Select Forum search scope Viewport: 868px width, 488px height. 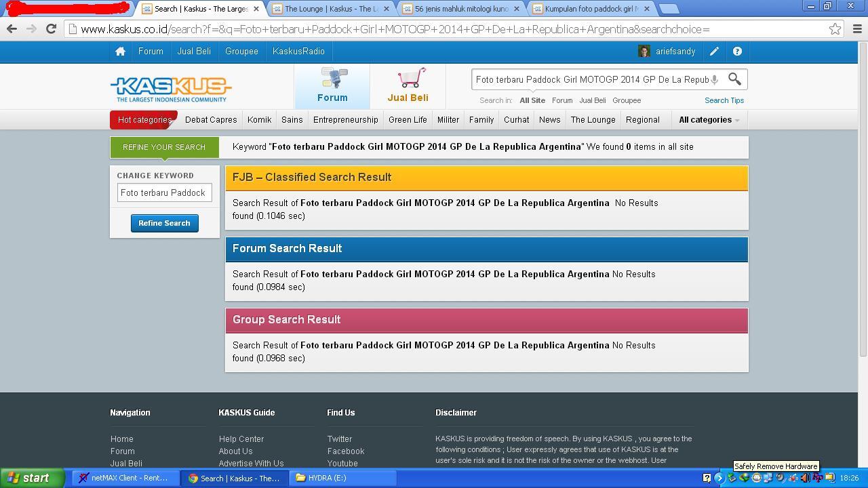click(562, 100)
